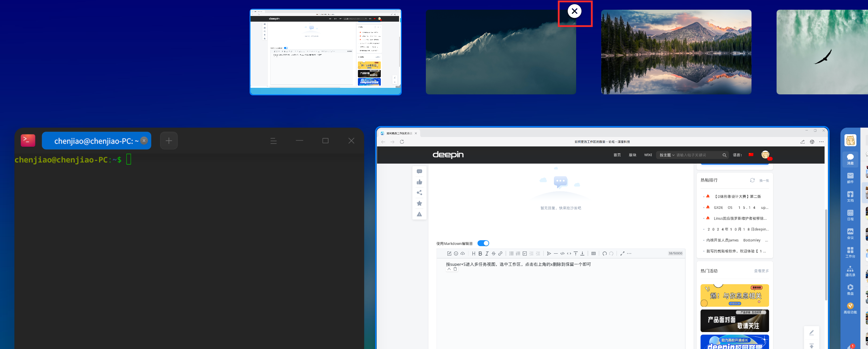Insert a link via editor toolbar
The image size is (868, 349).
(500, 253)
